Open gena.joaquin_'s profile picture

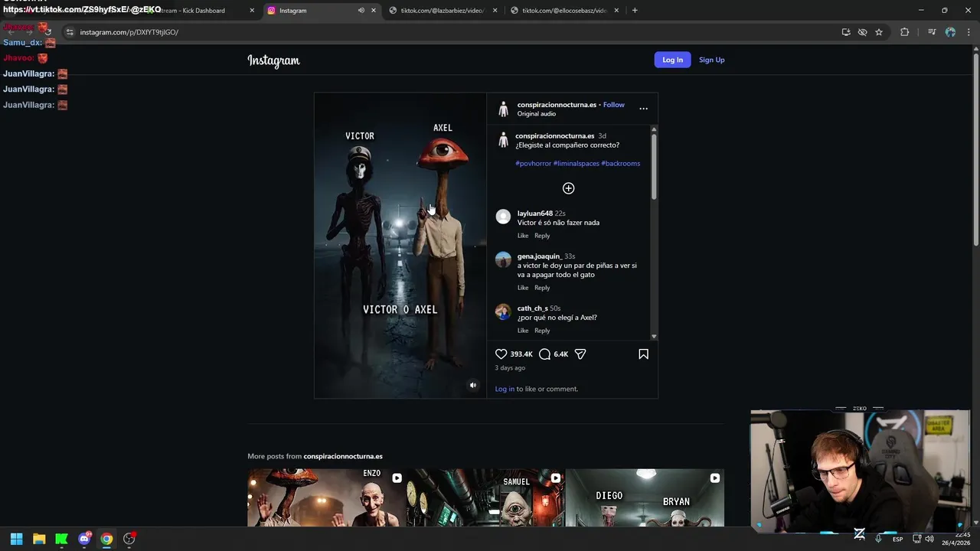coord(503,259)
